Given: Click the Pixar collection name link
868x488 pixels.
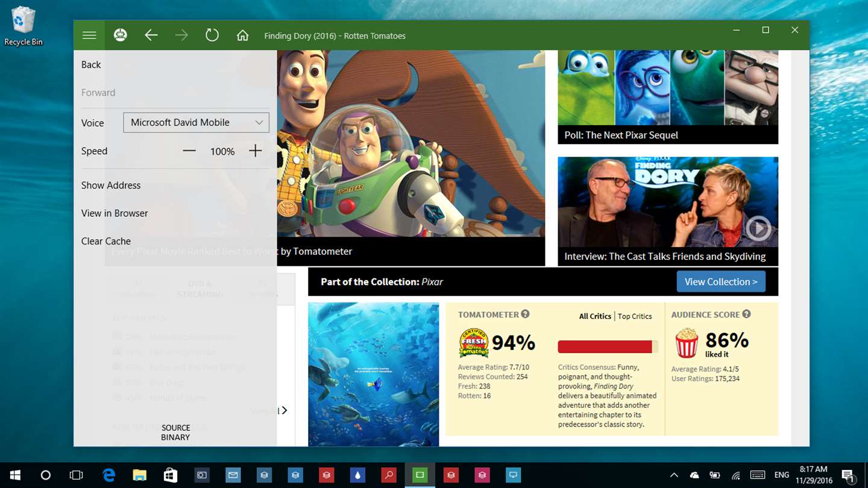Looking at the screenshot, I should click(x=432, y=281).
